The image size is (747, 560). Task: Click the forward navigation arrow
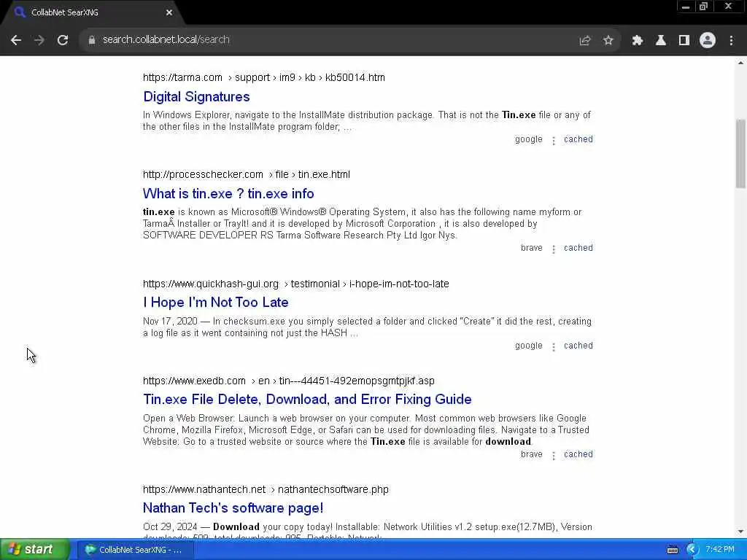click(39, 40)
